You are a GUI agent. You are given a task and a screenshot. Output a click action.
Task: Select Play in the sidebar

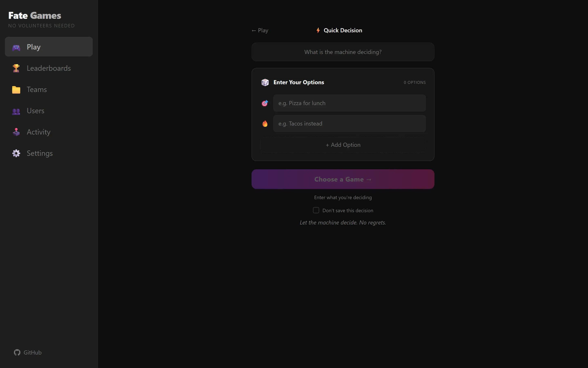tap(49, 47)
